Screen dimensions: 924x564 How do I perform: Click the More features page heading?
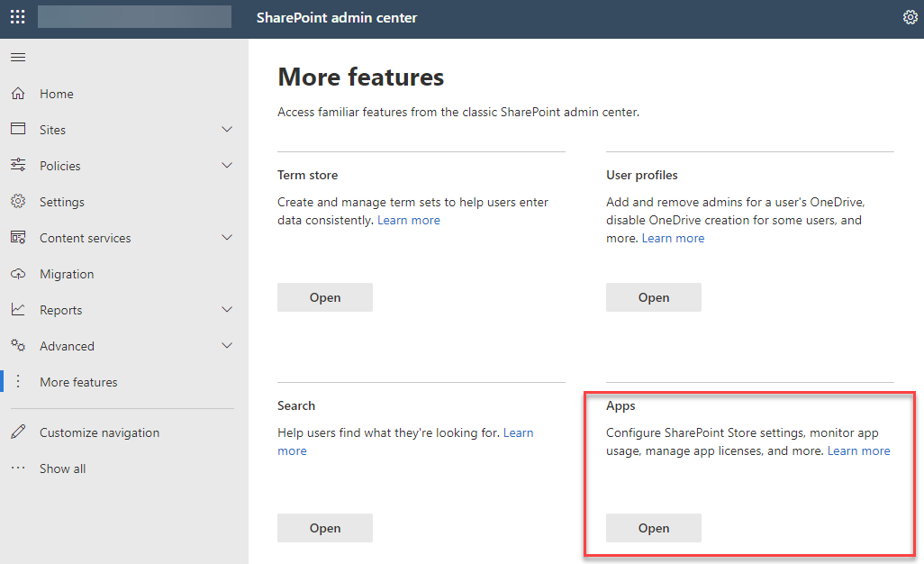click(360, 77)
